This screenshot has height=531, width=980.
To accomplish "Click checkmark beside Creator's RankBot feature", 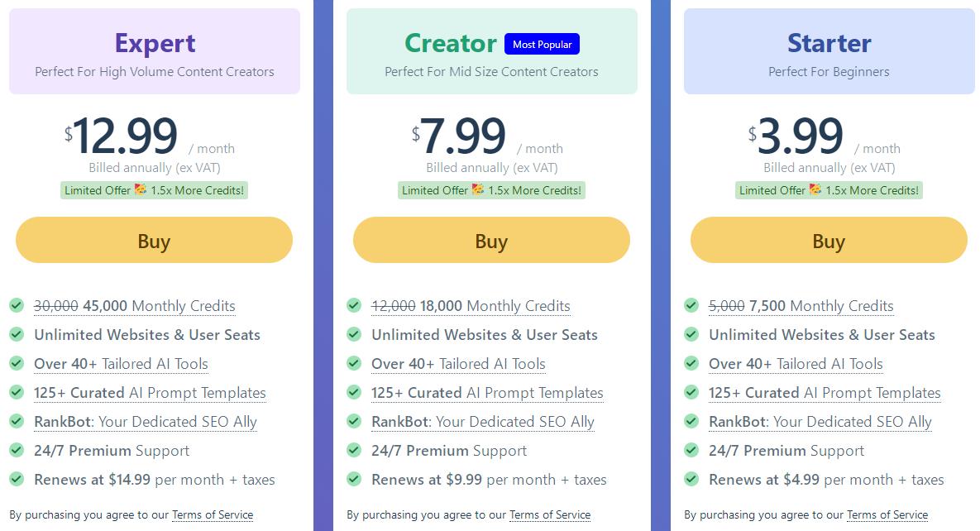I will 354,421.
